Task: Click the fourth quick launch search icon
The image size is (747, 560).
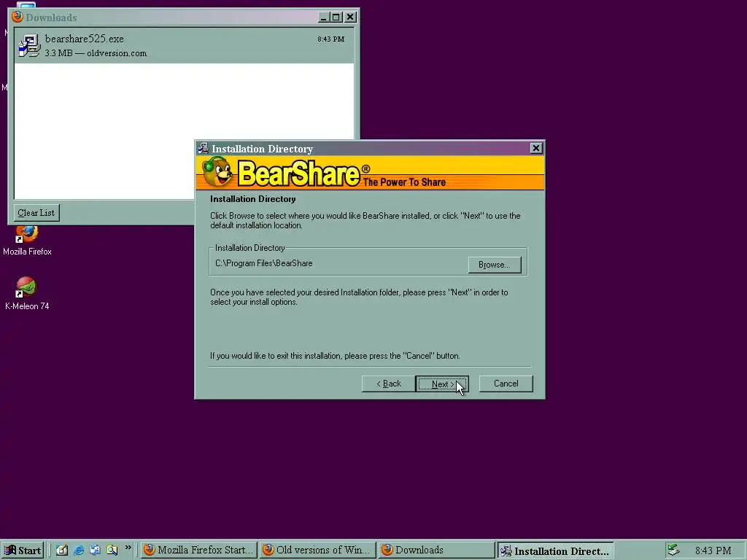Action: 112,550
